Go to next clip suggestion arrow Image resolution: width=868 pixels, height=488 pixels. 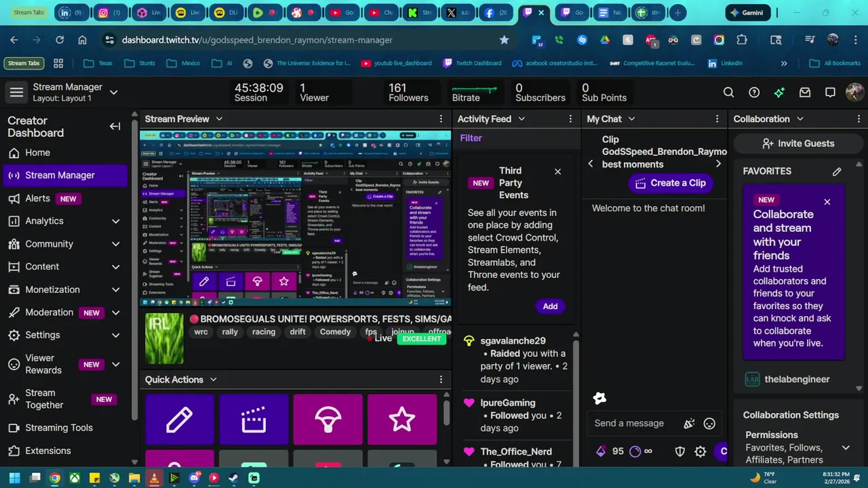718,164
